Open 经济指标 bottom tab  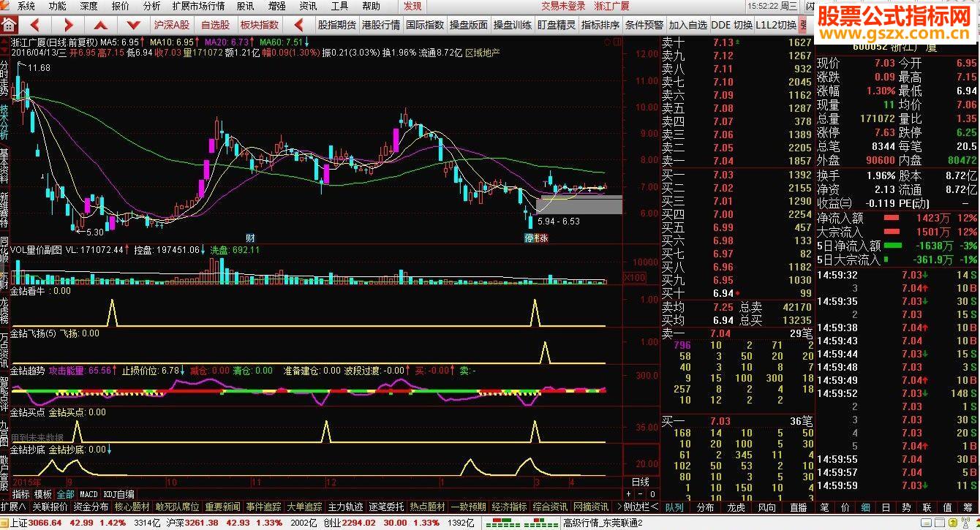tap(509, 507)
